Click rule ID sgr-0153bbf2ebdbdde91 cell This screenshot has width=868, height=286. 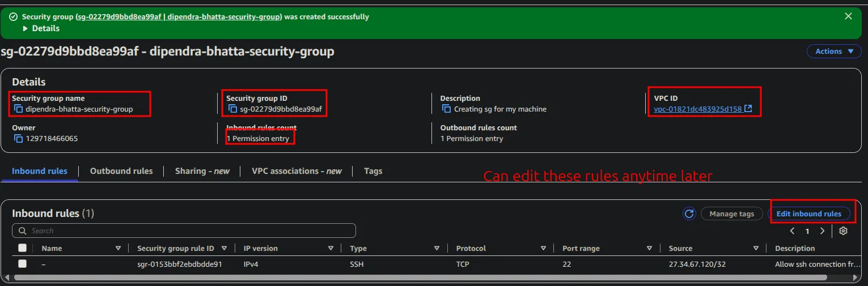(180, 264)
